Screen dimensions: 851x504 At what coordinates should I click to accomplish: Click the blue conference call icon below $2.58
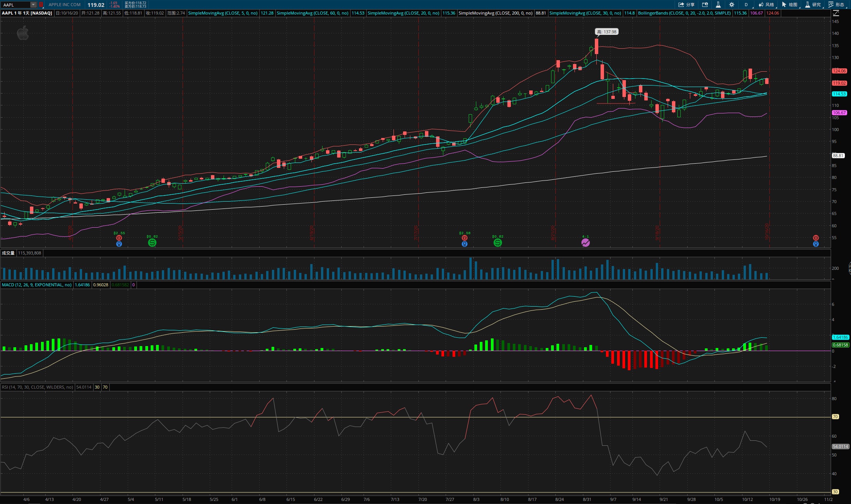[464, 244]
